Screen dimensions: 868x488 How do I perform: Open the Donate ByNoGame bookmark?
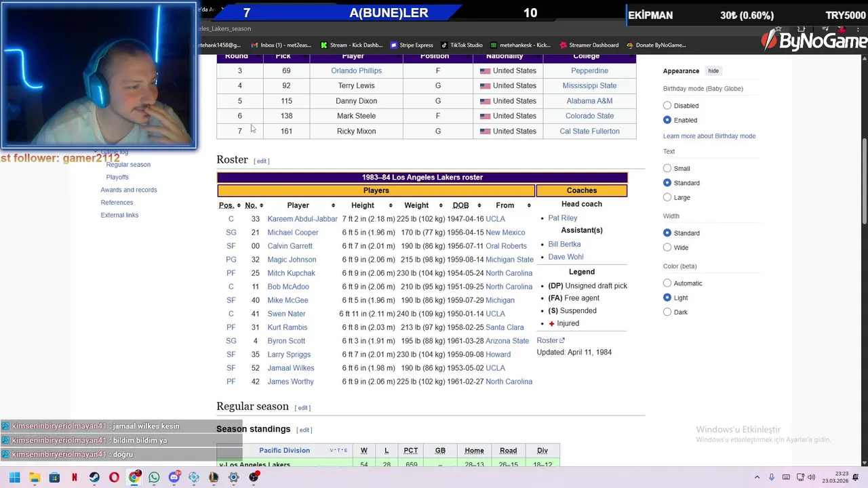[656, 45]
